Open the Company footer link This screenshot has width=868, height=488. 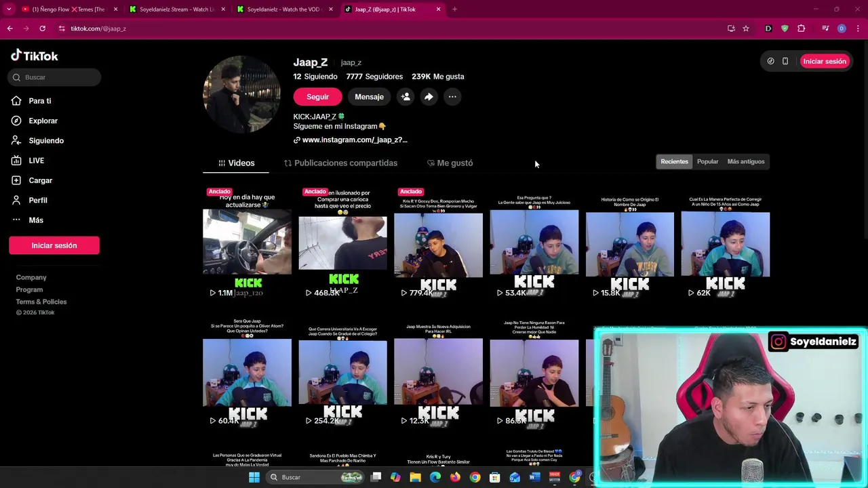click(x=31, y=277)
